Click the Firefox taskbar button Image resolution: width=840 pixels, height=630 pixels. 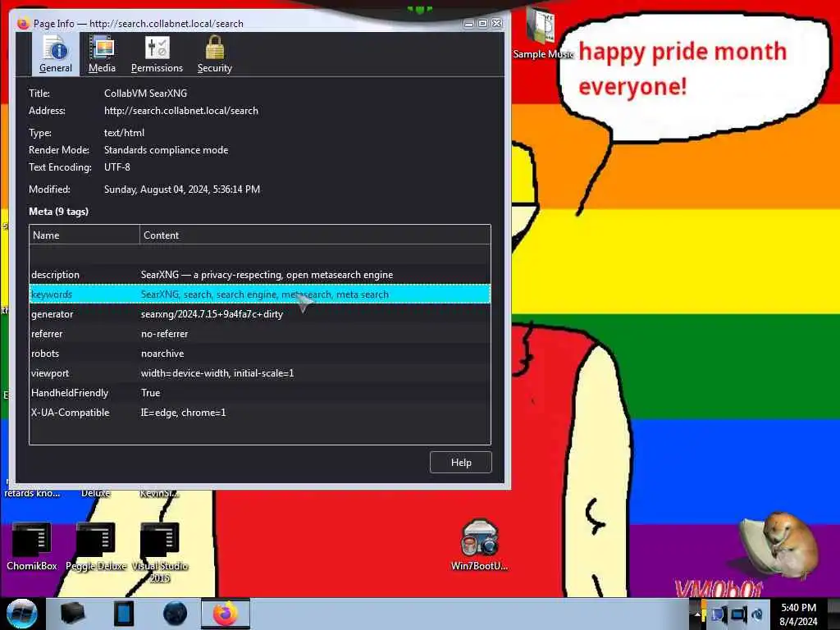(x=226, y=614)
